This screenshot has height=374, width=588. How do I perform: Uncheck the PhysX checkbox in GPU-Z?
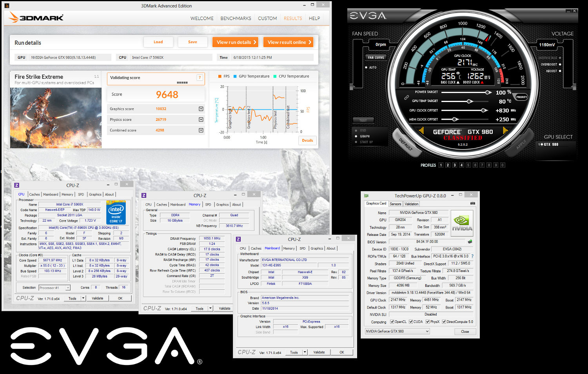pyautogui.click(x=428, y=322)
